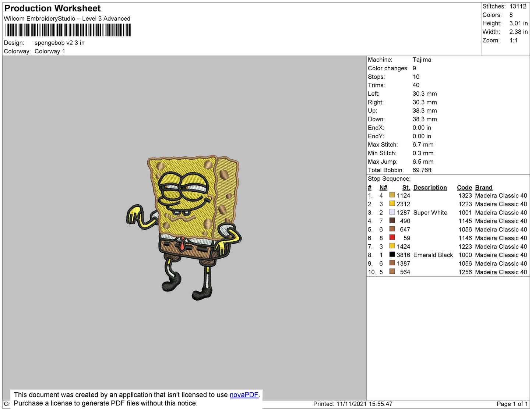
Task: Open the novaPDF hyperlink
Action: coord(244,395)
